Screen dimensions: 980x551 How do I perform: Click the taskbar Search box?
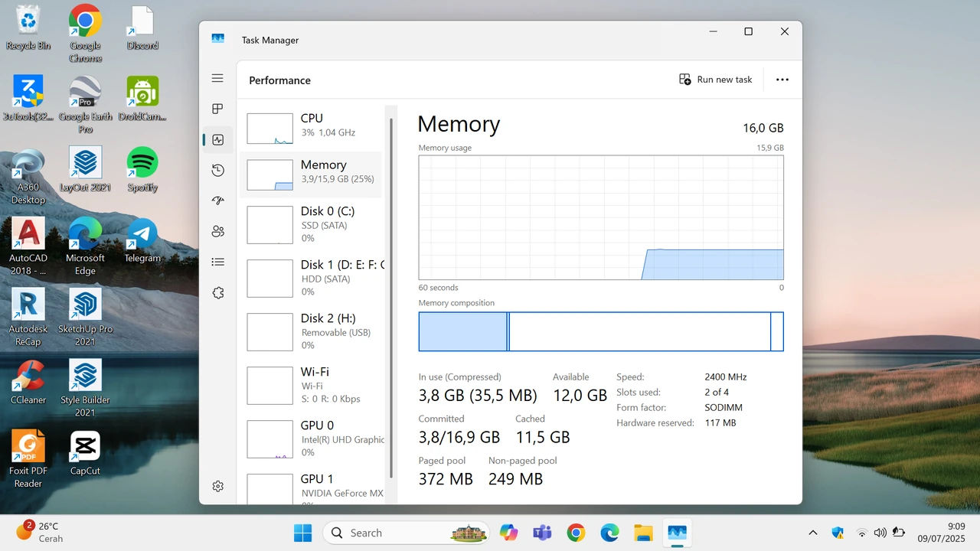click(406, 533)
